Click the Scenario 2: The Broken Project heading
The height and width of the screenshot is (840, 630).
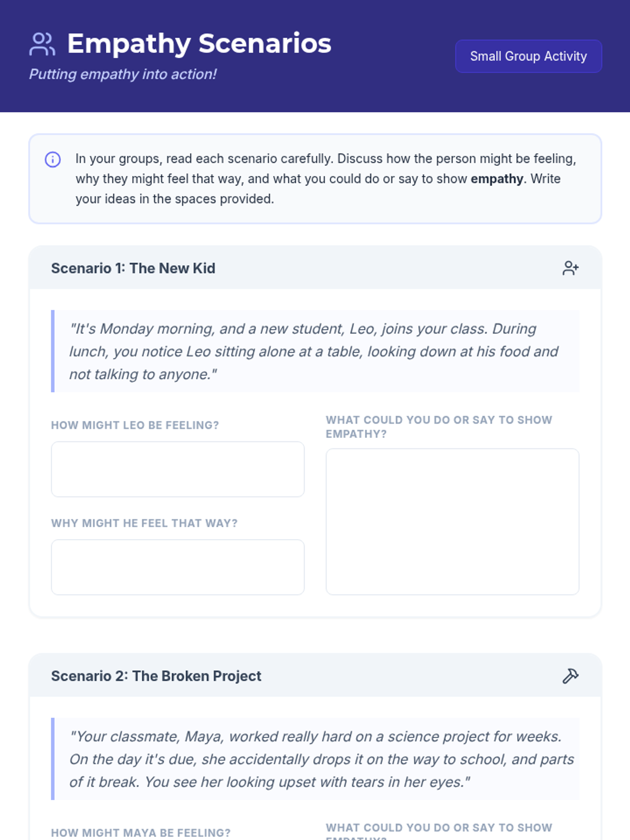pos(156,676)
